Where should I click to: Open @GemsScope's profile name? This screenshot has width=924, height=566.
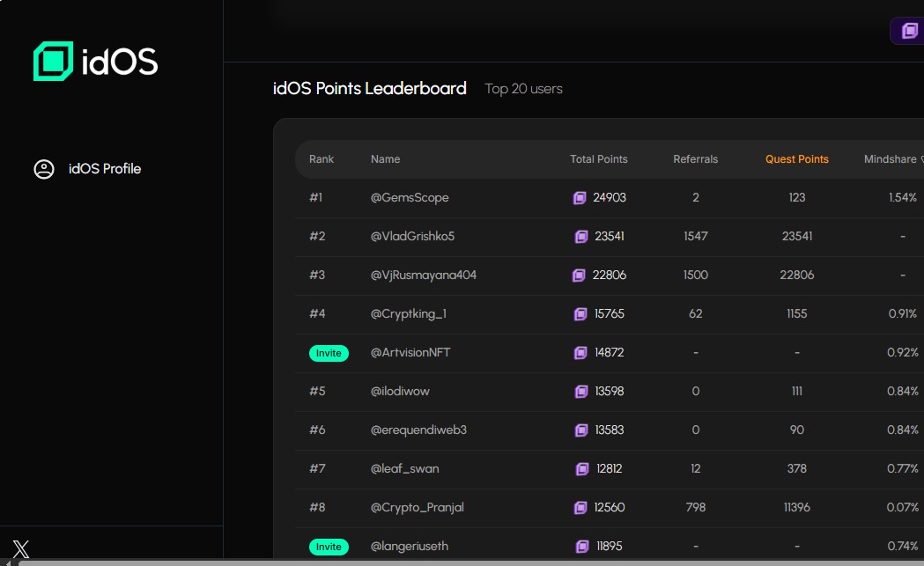(410, 198)
